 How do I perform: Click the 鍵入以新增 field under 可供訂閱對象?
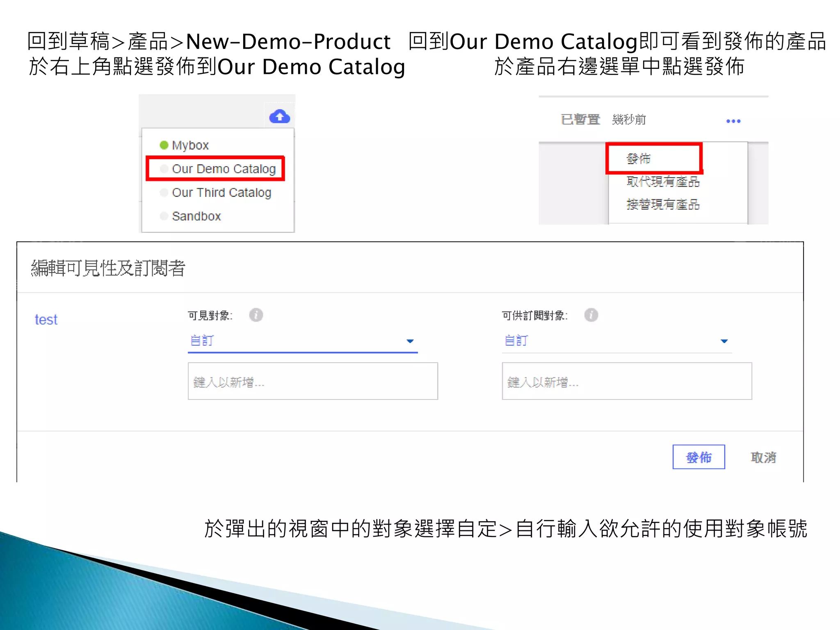pyautogui.click(x=627, y=381)
